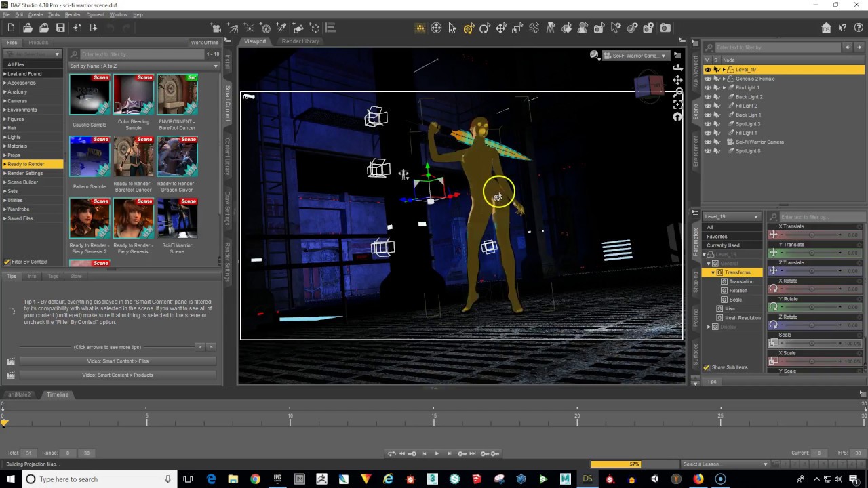Open the DAZ Studio DS taskbar icon
The height and width of the screenshot is (488, 868).
[587, 479]
